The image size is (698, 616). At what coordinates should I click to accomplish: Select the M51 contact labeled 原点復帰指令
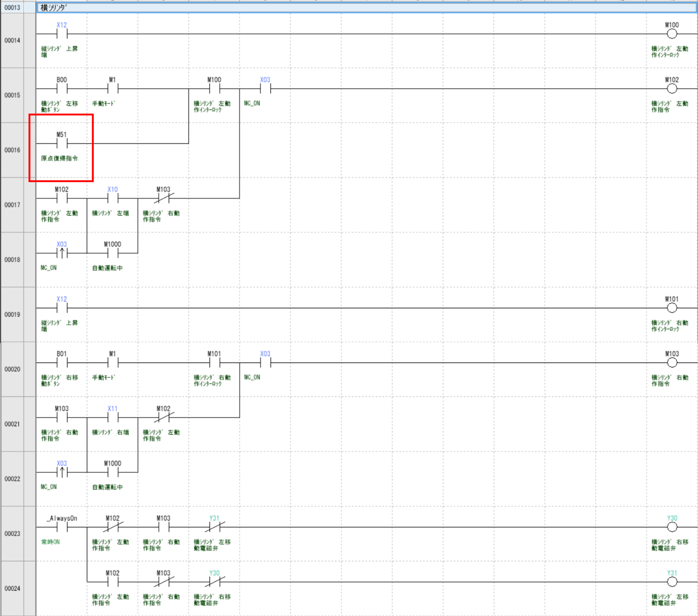[62, 144]
